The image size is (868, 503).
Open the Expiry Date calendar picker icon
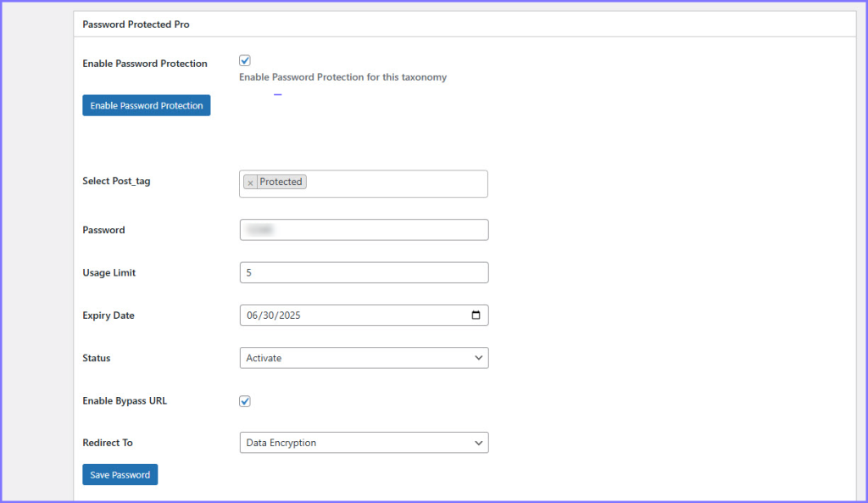click(476, 316)
